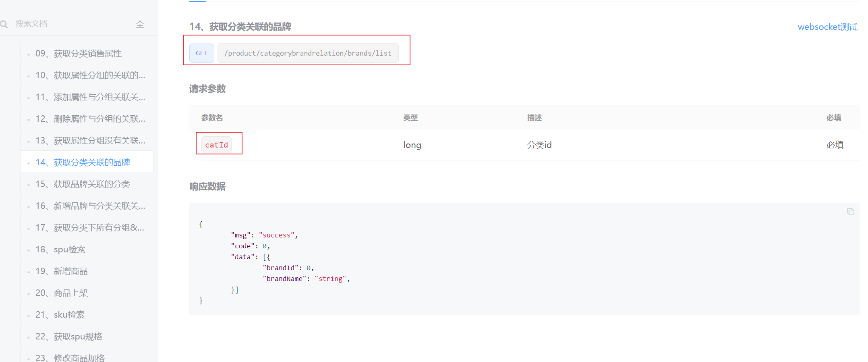Go to 21、sku检索 entry
The image size is (868, 362).
[60, 315]
